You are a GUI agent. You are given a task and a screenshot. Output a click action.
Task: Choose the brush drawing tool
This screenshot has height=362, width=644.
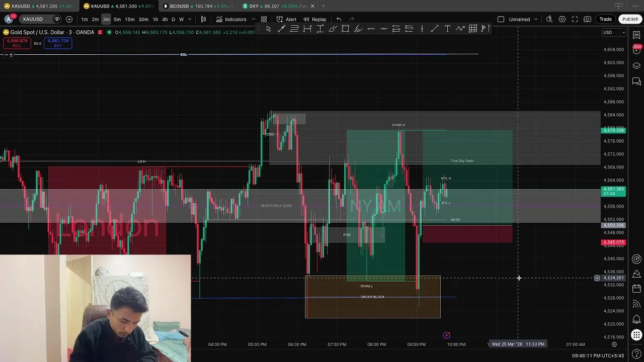click(x=333, y=29)
